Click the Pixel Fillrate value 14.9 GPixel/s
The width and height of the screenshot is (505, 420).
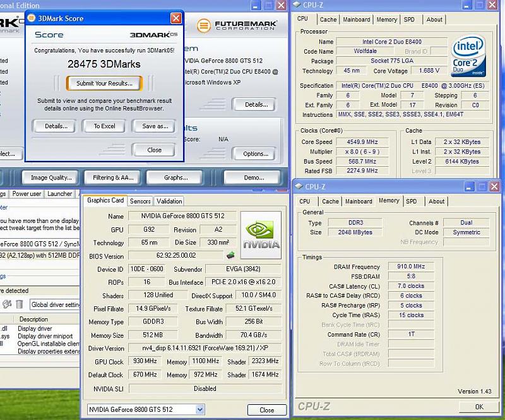click(153, 308)
